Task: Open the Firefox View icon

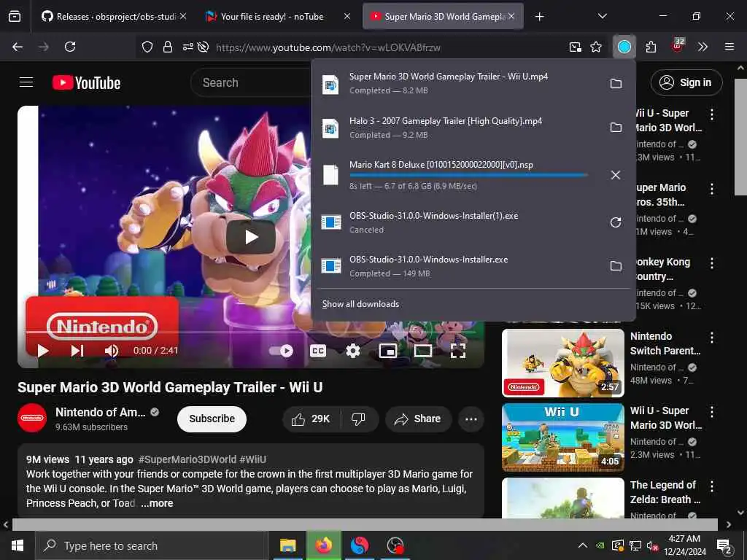Action: (15, 16)
